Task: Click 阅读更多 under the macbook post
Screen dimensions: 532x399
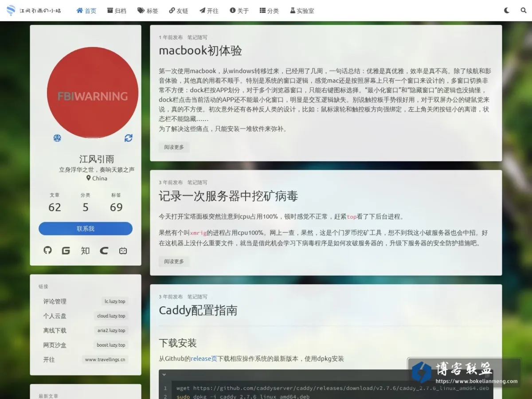Action: point(174,147)
